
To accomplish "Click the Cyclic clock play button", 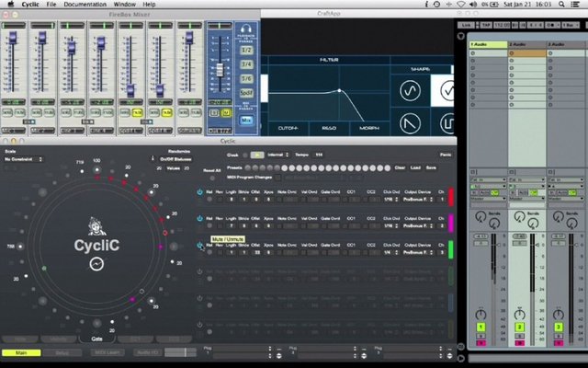I will [257, 155].
